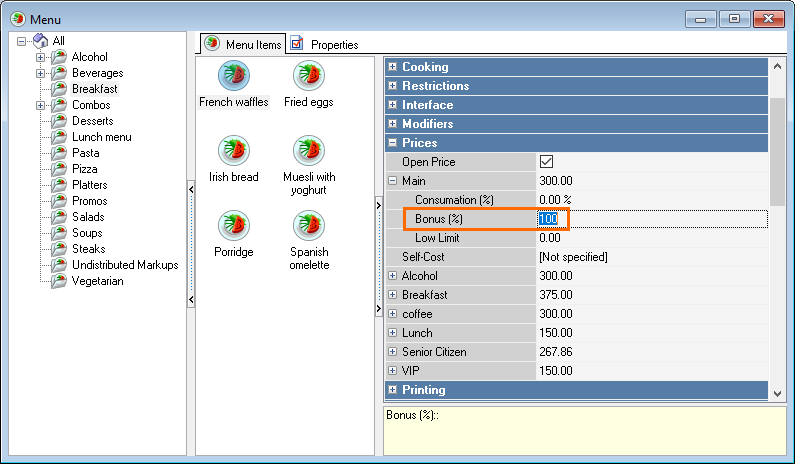
Task: Expand the Alcohol tree node
Action: (41, 57)
